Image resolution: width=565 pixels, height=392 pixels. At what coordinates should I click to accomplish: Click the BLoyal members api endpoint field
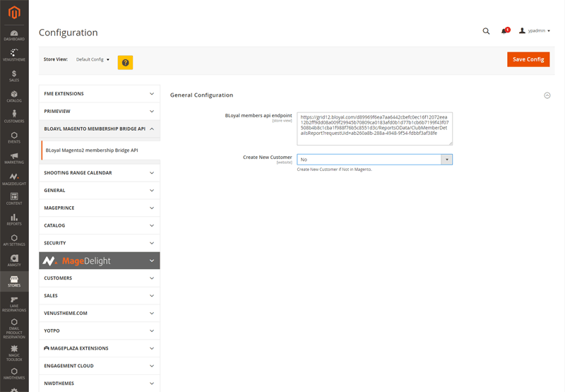pyautogui.click(x=374, y=129)
